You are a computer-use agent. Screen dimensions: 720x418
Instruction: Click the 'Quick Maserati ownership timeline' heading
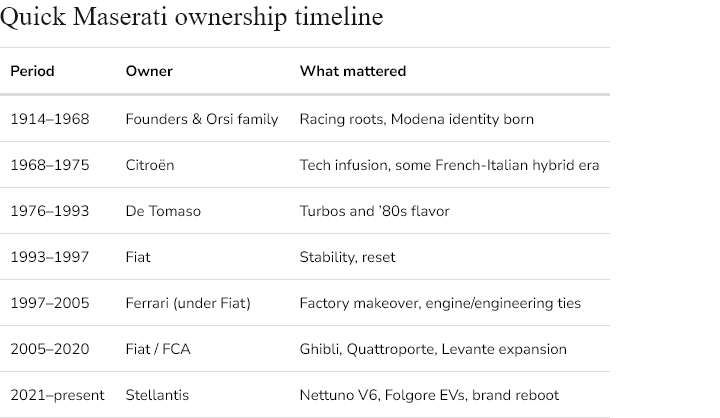click(191, 17)
